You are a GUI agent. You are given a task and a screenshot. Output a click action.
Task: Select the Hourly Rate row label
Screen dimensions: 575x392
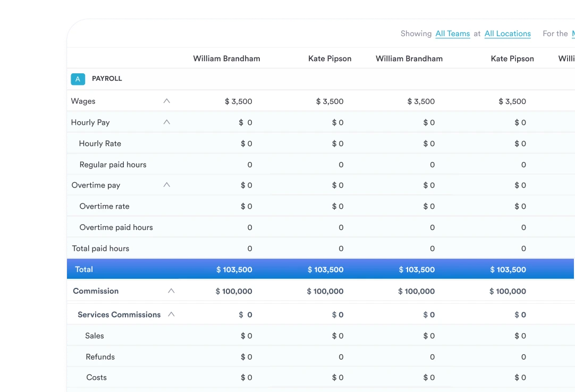click(100, 143)
